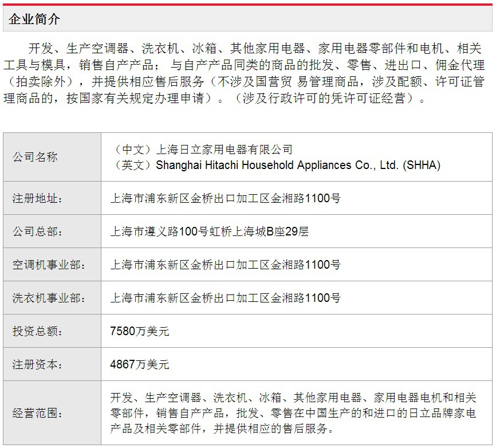Click the headquarters address 上海市遵义路100号

159,231
